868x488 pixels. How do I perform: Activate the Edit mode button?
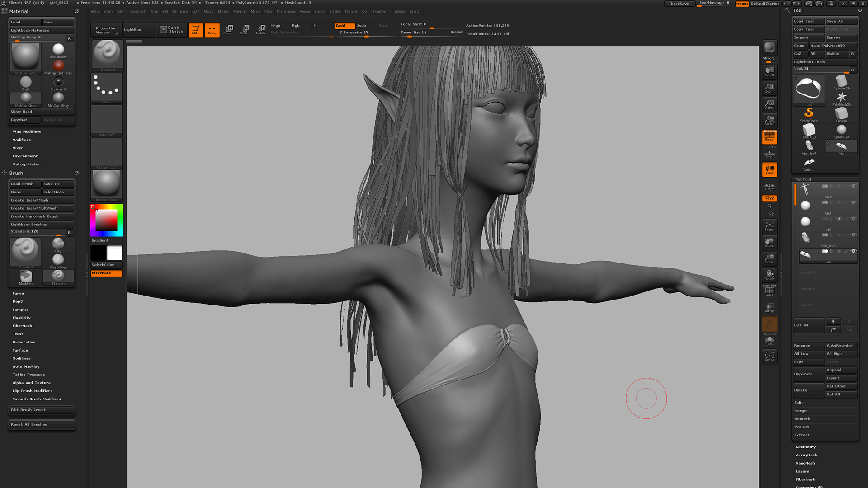[x=195, y=30]
